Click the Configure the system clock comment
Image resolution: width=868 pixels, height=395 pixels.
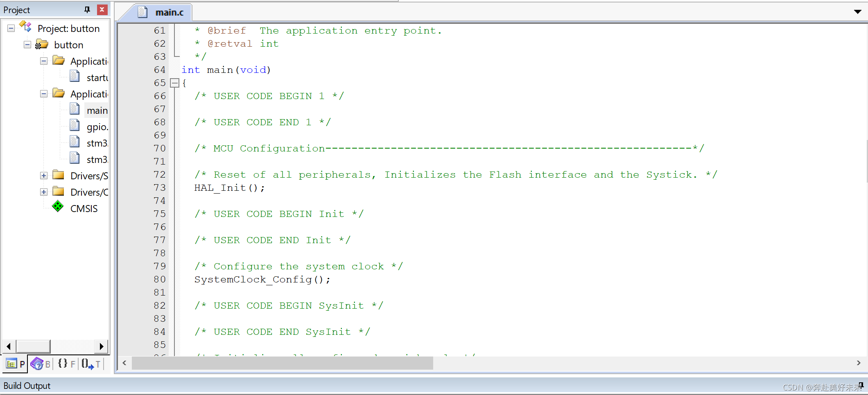click(x=298, y=266)
